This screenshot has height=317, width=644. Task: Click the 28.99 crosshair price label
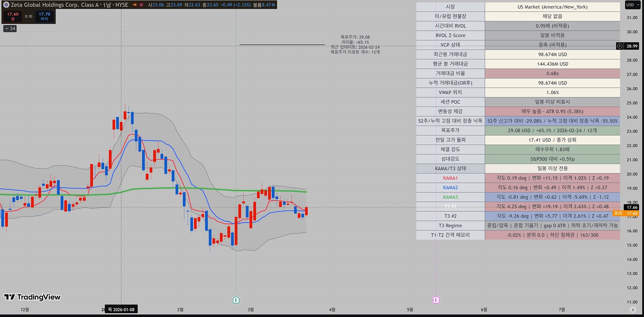click(632, 46)
